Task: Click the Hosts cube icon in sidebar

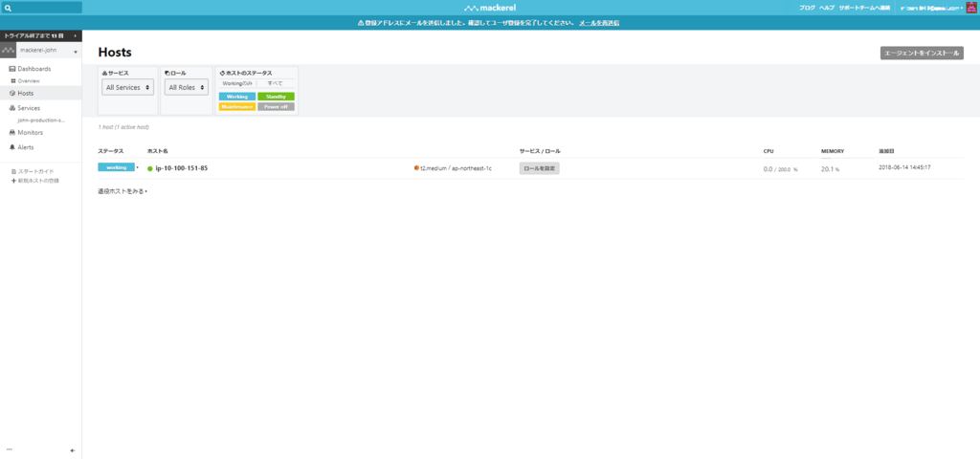Action: click(x=11, y=93)
